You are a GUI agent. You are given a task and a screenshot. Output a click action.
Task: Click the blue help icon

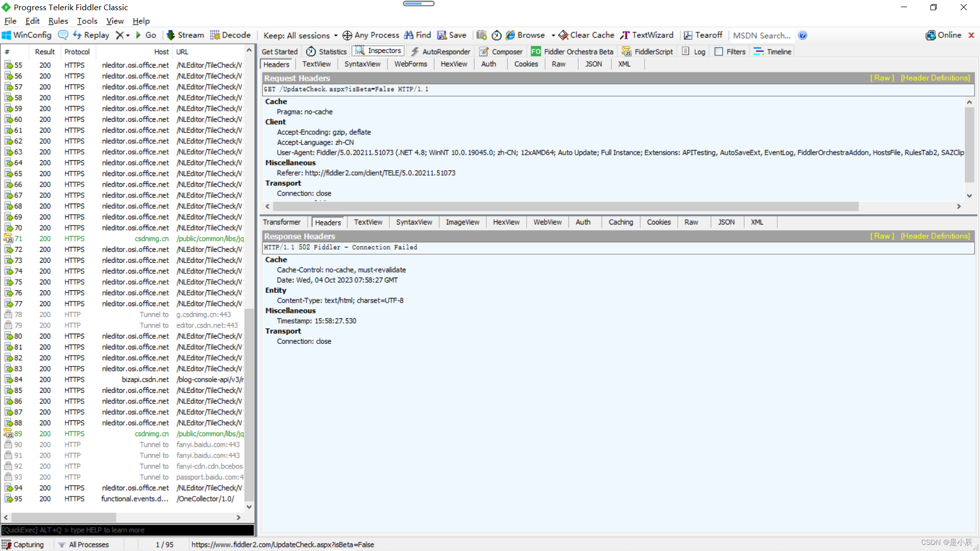tap(802, 35)
